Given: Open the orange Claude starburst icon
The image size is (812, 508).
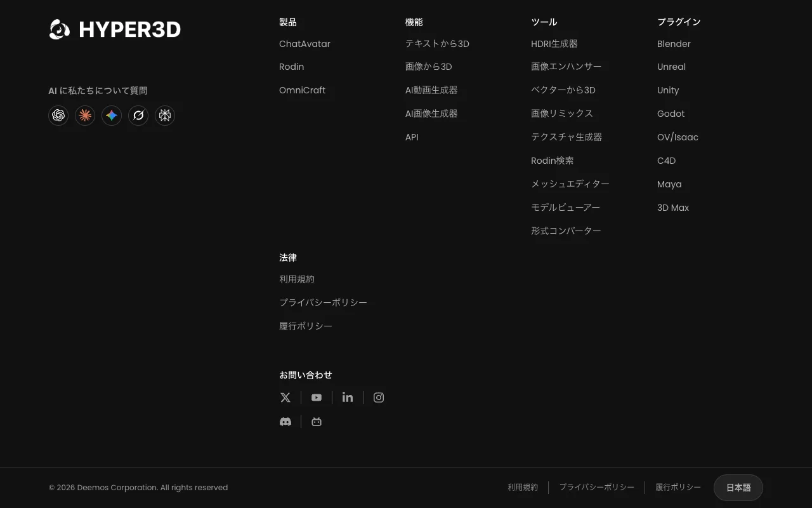Looking at the screenshot, I should tap(85, 116).
